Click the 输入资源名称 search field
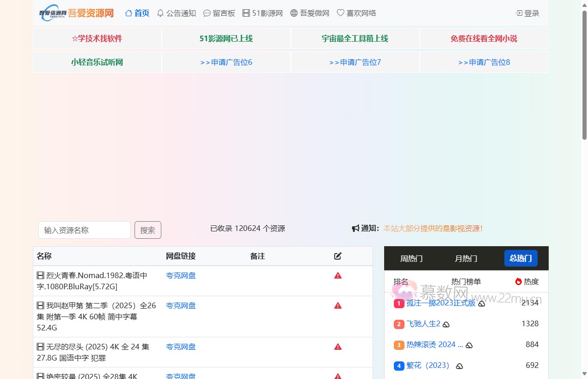This screenshot has width=588, height=379. click(x=84, y=230)
